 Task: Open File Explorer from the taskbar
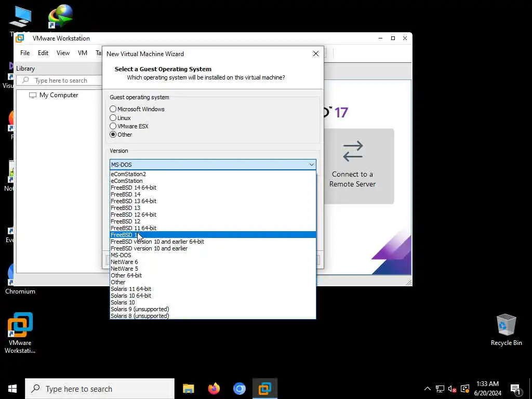coord(188,389)
